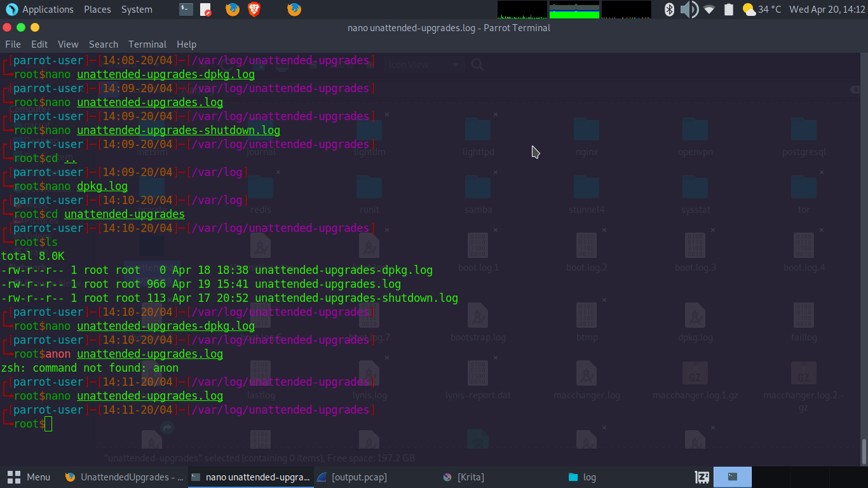Select highlighted workspace in bottom workspace switcher

[x=733, y=477]
